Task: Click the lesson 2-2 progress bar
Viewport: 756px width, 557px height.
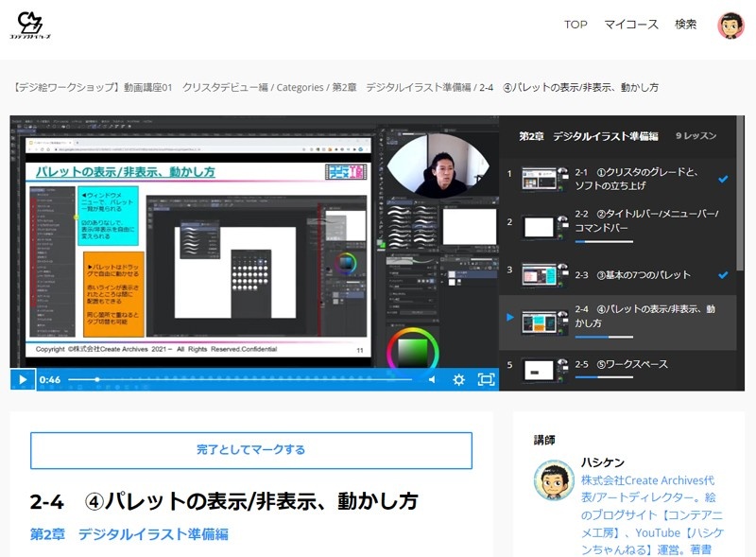Action: pyautogui.click(x=604, y=242)
